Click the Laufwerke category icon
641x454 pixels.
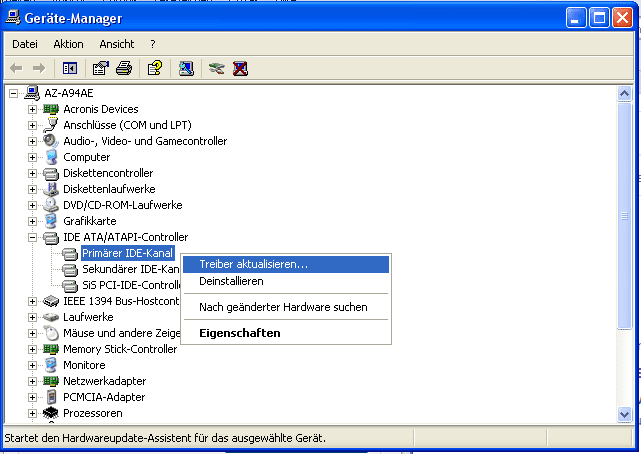[x=51, y=317]
